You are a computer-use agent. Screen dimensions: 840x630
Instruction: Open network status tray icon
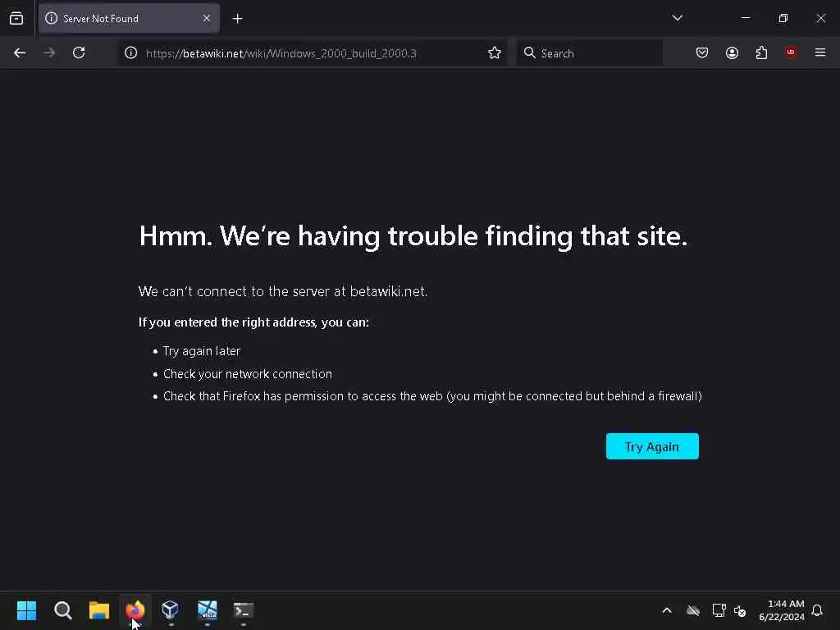(x=719, y=610)
